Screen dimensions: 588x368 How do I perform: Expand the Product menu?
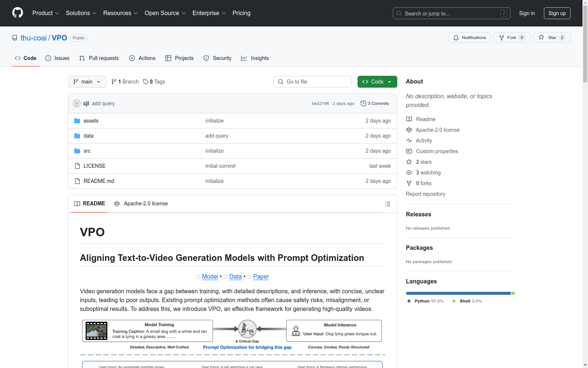pyautogui.click(x=46, y=13)
